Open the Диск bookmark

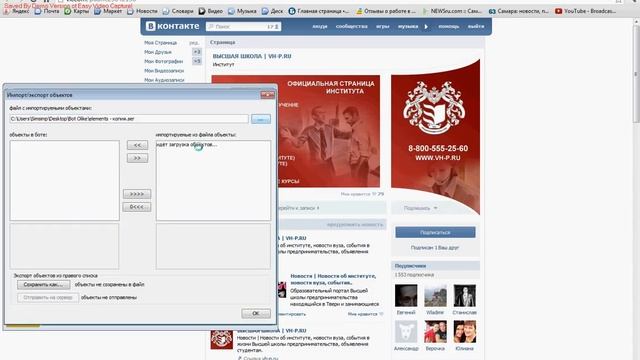272,11
